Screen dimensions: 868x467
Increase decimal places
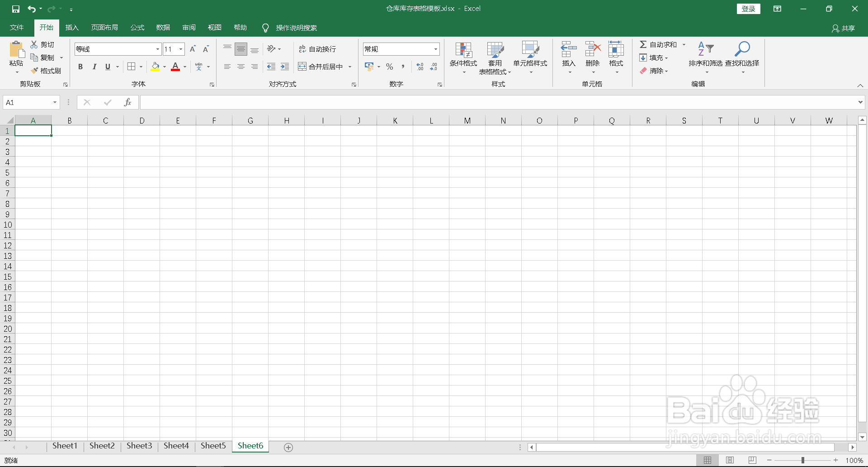pyautogui.click(x=420, y=67)
